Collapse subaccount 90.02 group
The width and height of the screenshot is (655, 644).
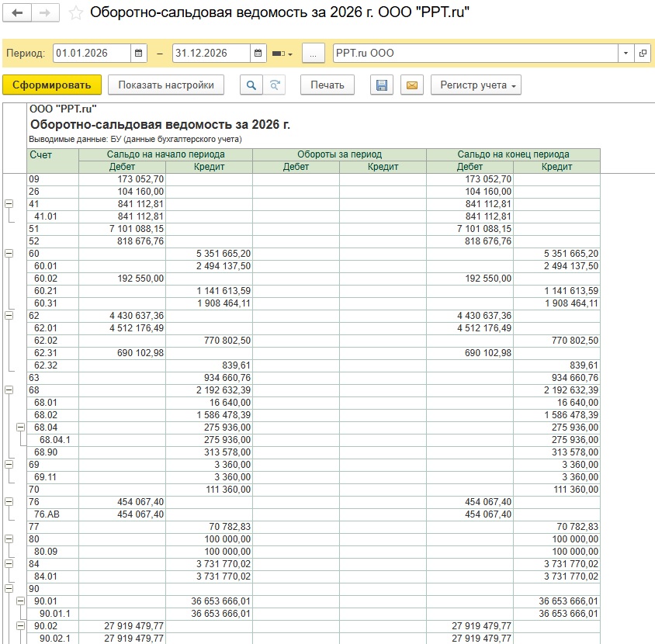tap(20, 626)
